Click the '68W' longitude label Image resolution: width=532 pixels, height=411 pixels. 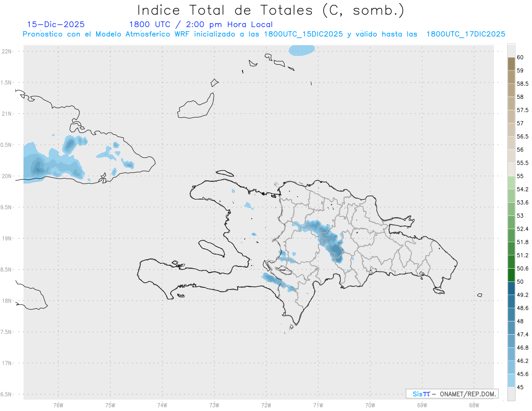tap(474, 405)
